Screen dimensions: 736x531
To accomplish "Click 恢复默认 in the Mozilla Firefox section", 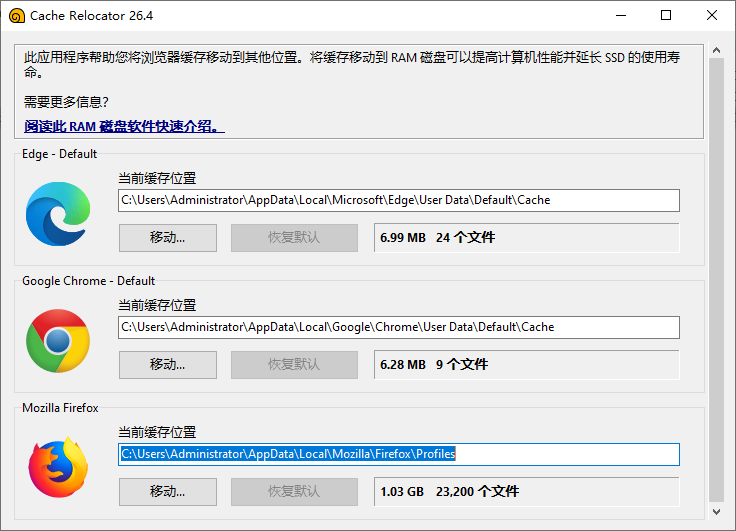I will (x=294, y=492).
